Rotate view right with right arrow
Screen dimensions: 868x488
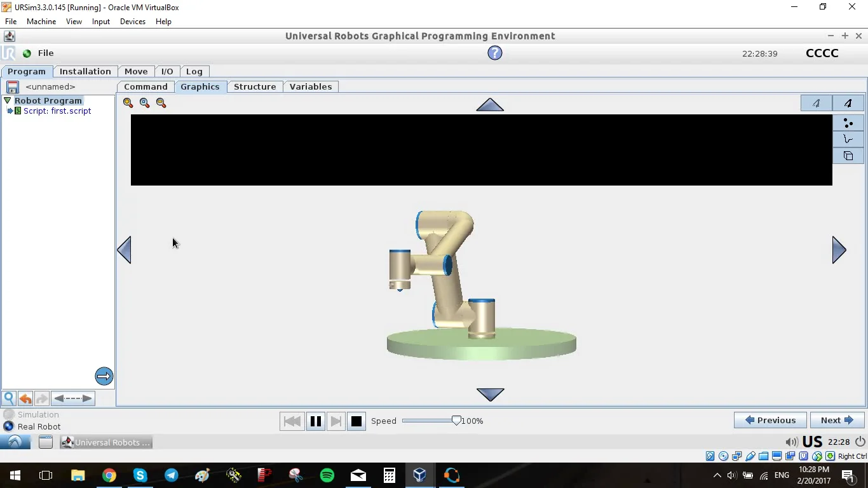(x=839, y=250)
